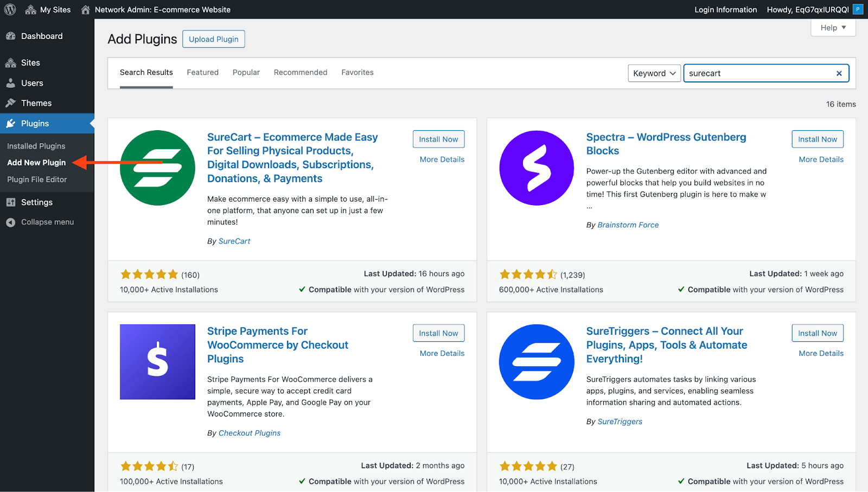
Task: Switch to the Featured tab
Action: (x=202, y=72)
